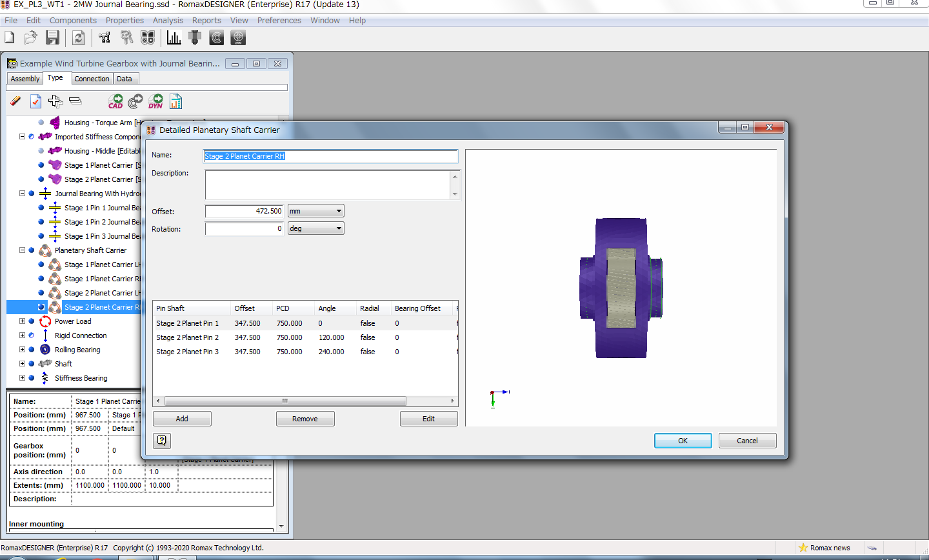Image resolution: width=929 pixels, height=560 pixels.
Task: Click the Concept export arrow icon
Action: 135,101
